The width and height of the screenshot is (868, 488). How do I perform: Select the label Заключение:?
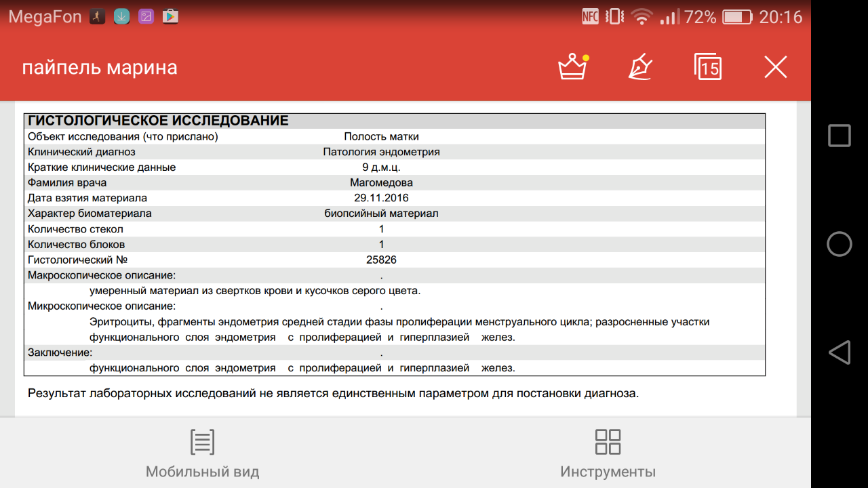[x=60, y=352]
